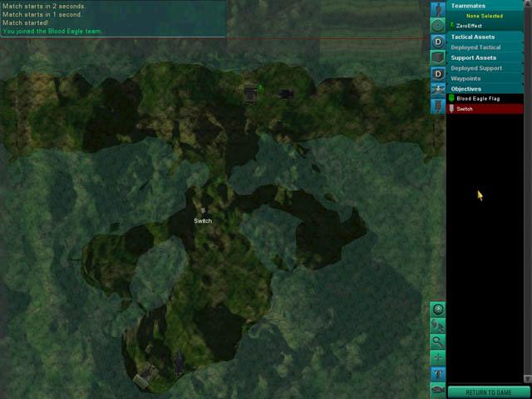The width and height of the screenshot is (532, 399).
Task: Toggle the sensor sphere display icon
Action: 438,309
